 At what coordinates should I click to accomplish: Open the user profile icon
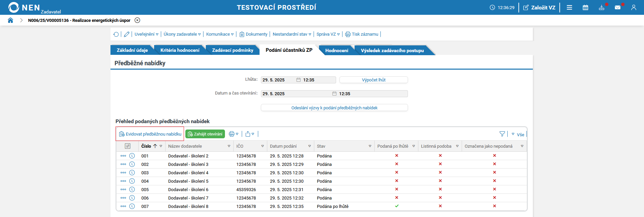pyautogui.click(x=634, y=7)
